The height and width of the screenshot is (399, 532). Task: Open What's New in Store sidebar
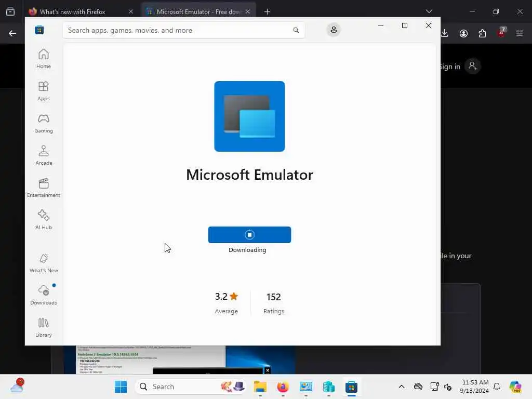pos(44,263)
